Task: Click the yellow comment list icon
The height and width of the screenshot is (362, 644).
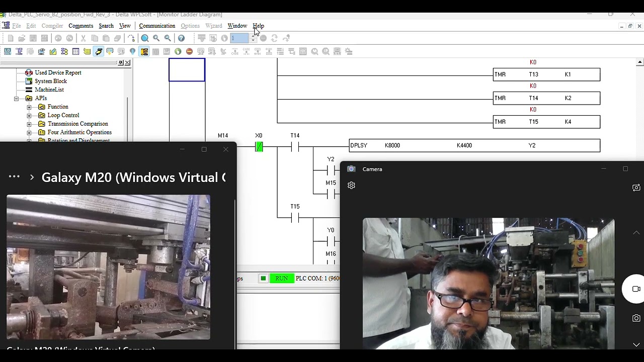Action: click(x=87, y=51)
